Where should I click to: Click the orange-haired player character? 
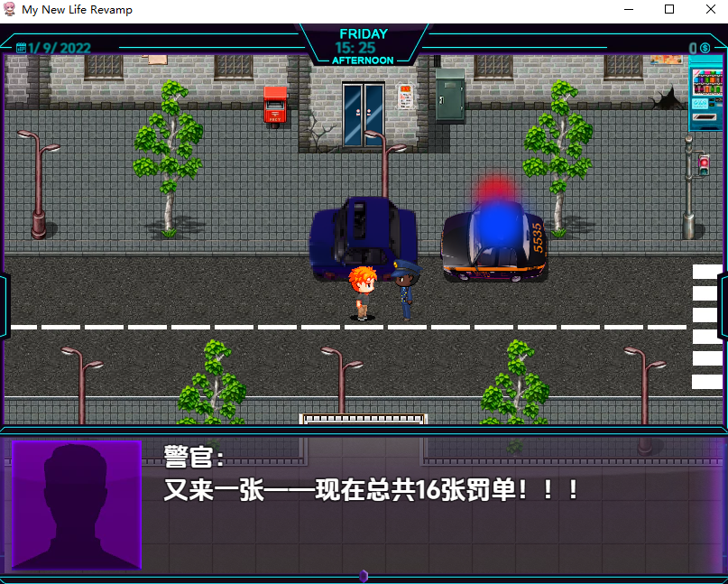pyautogui.click(x=363, y=292)
